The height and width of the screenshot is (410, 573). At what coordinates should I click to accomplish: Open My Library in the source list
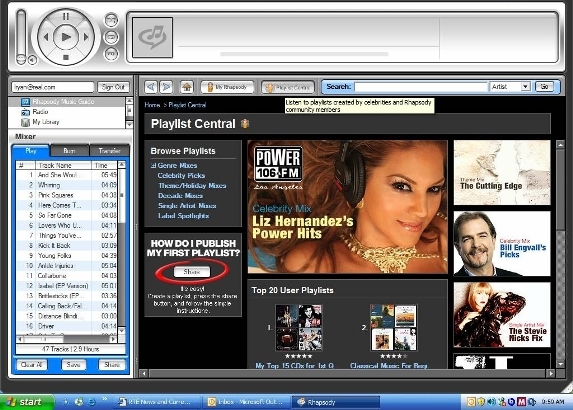point(67,122)
